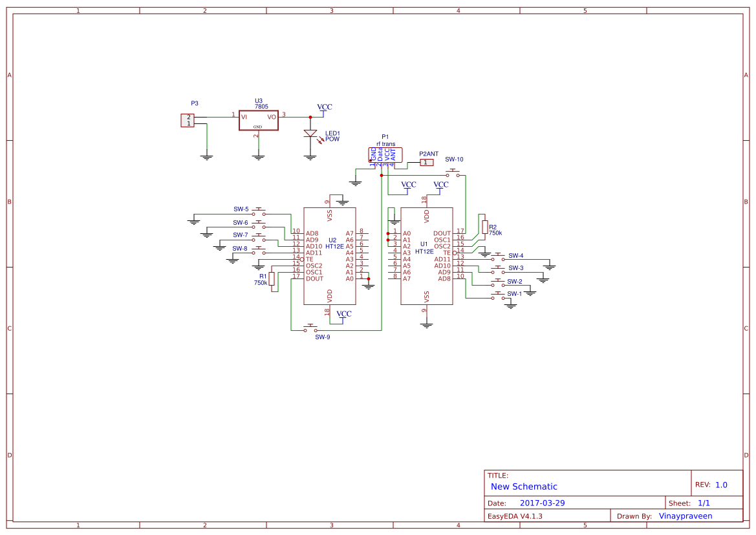Click the Vinaypraveen drawn-by name
Screen dimensions: 756x535
tap(685, 516)
